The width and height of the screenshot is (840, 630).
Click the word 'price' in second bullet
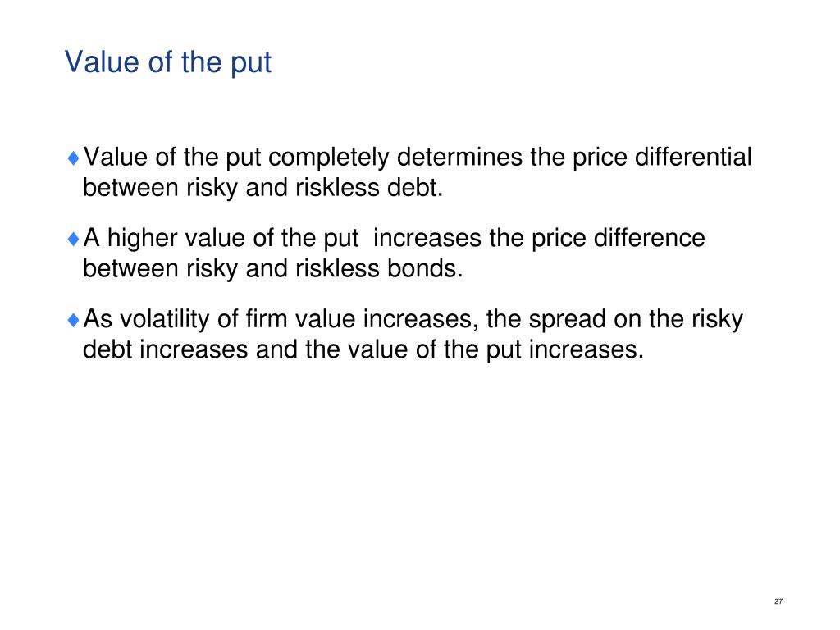559,239
